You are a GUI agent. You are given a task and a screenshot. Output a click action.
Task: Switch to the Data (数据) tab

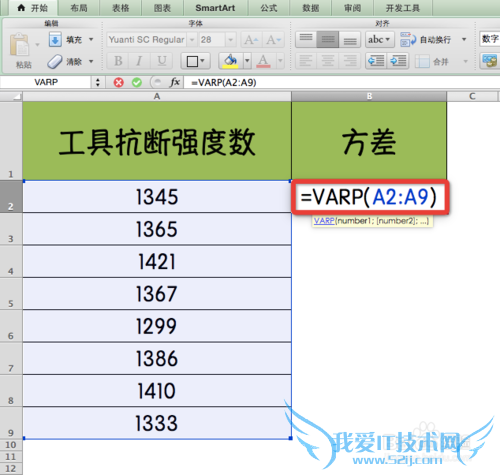tap(311, 8)
